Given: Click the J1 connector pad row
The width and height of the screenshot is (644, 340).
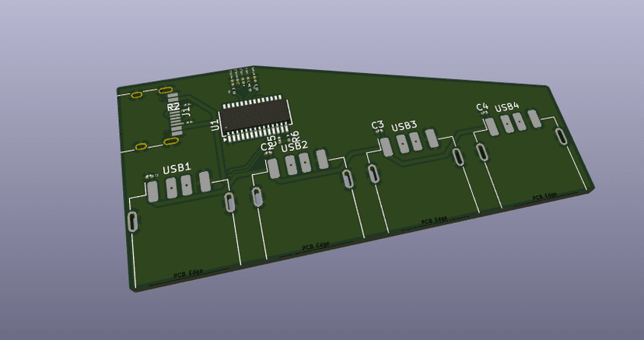Looking at the screenshot, I should point(174,114).
